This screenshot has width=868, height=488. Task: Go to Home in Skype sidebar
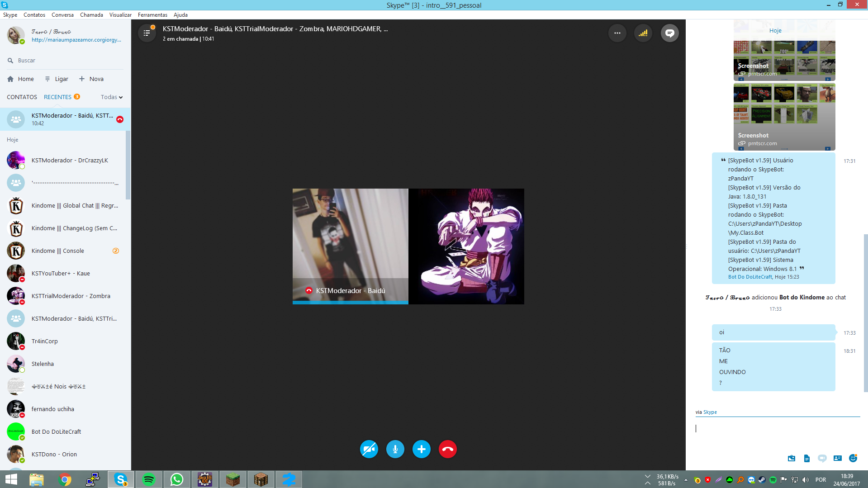(x=21, y=79)
